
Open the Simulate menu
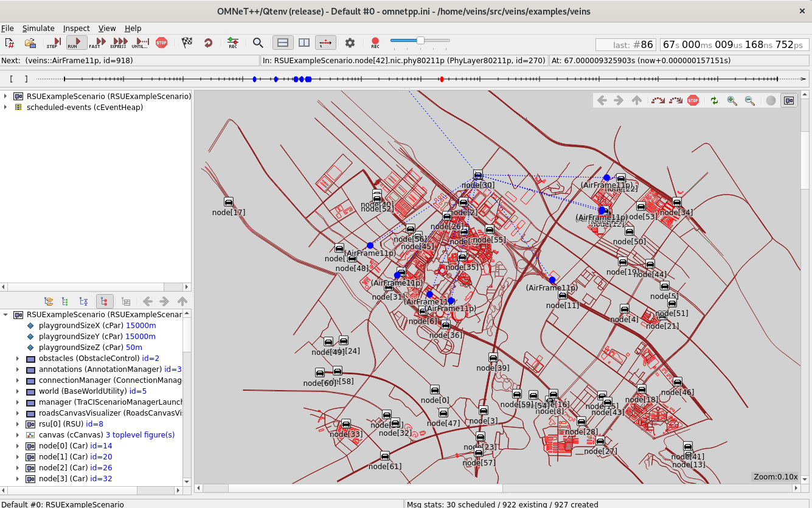[x=38, y=28]
